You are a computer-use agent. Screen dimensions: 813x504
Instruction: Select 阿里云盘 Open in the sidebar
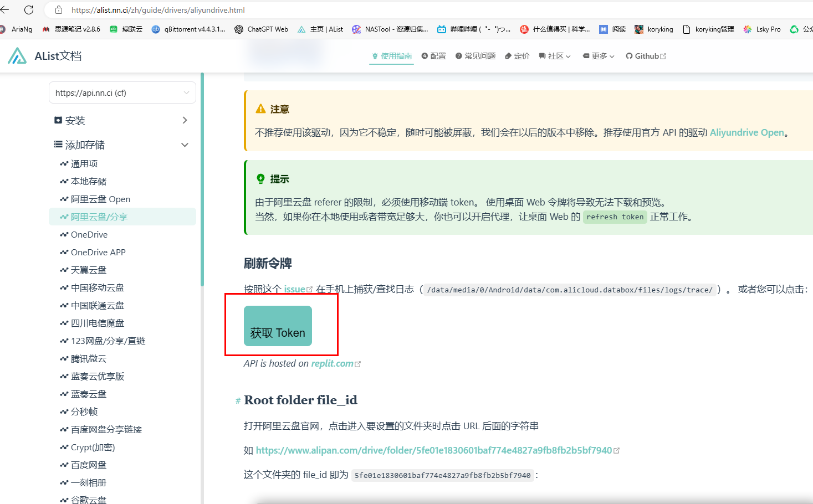click(100, 199)
